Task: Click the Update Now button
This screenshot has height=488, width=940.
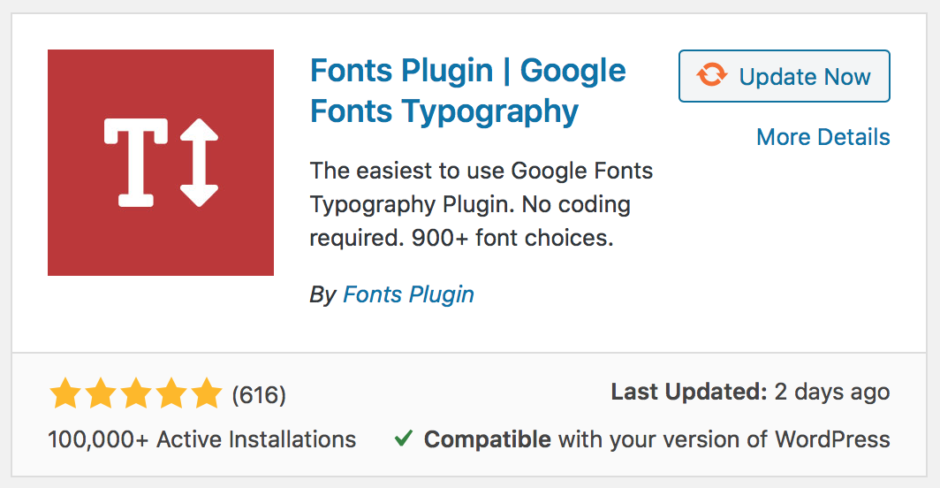Action: 784,76
